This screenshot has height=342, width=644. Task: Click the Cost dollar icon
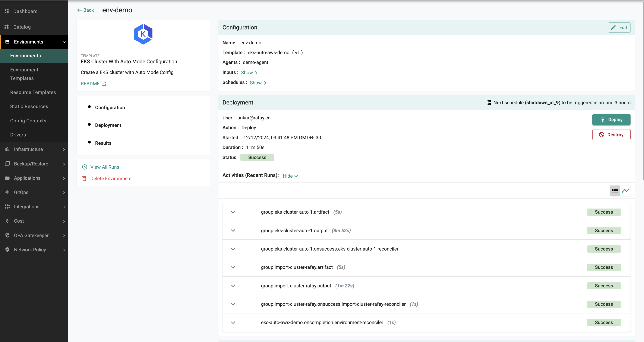pyautogui.click(x=7, y=221)
